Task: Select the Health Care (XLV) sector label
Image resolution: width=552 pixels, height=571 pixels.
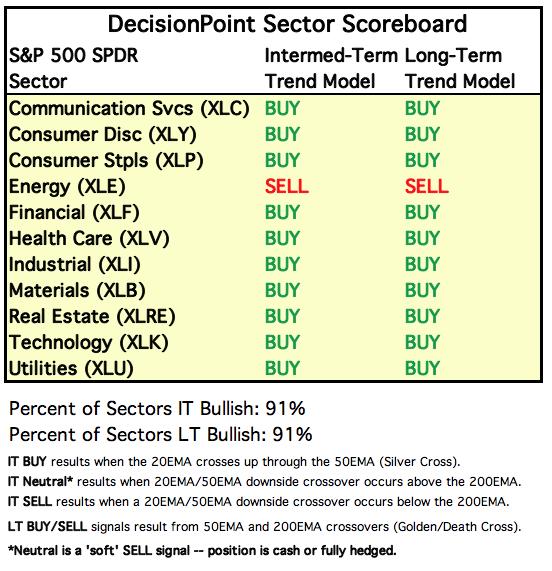Action: [x=89, y=239]
